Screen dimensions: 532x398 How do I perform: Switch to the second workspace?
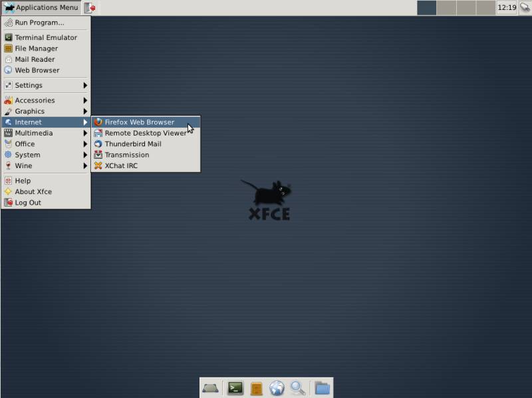pyautogui.click(x=446, y=7)
